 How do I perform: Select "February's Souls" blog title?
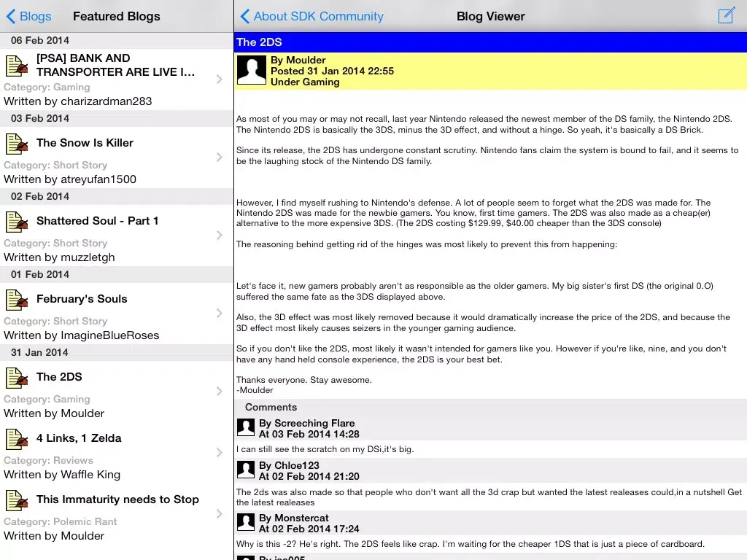point(82,299)
